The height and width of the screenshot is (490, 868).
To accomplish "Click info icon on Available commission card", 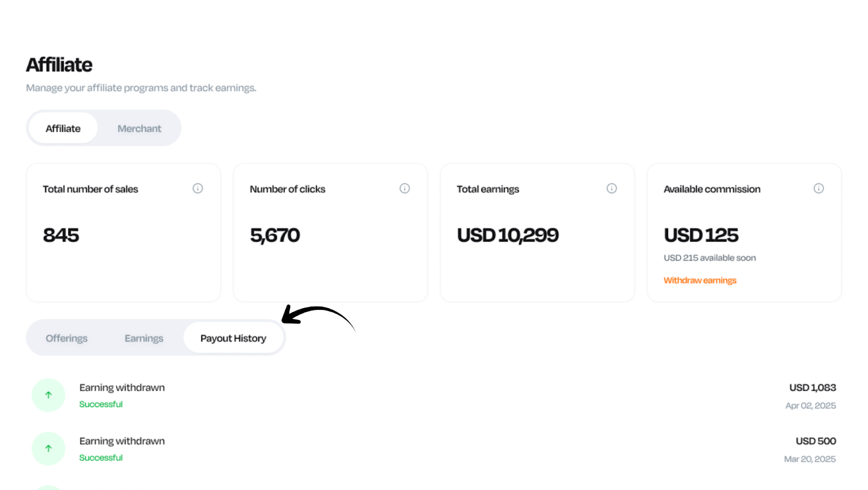I will [819, 188].
